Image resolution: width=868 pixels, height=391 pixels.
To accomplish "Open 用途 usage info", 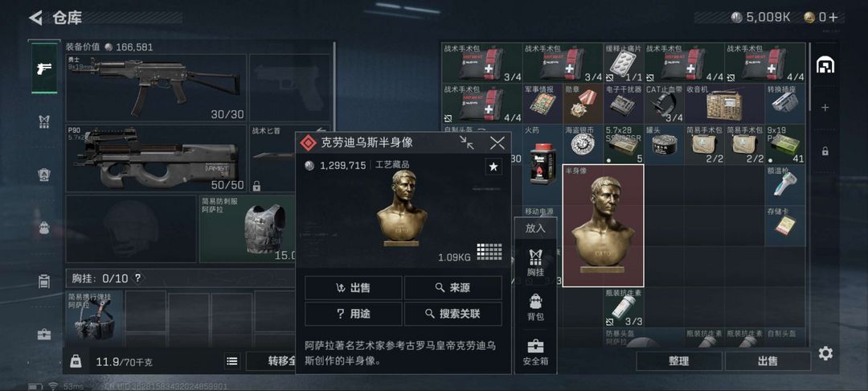I will click(353, 314).
